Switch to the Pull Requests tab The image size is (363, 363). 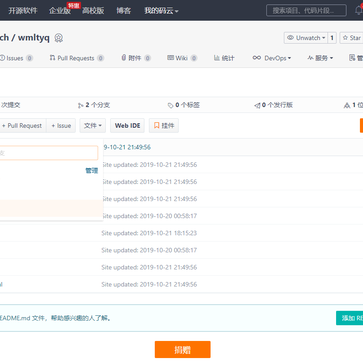tap(77, 58)
